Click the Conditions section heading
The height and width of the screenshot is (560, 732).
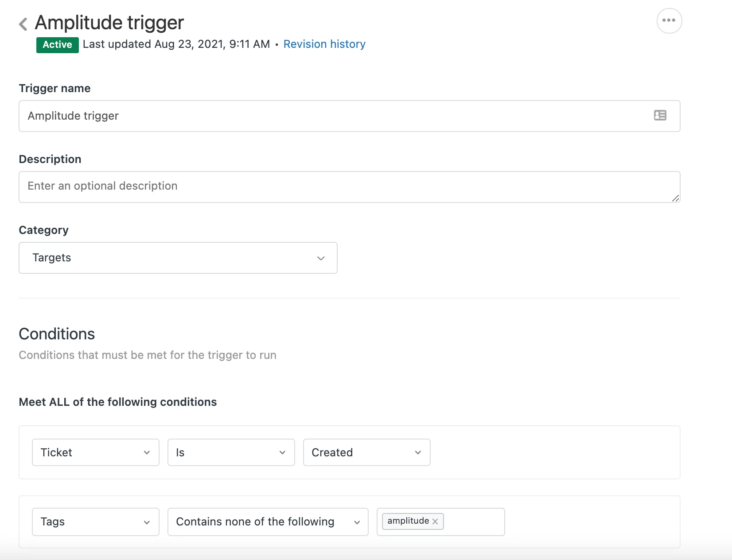57,334
